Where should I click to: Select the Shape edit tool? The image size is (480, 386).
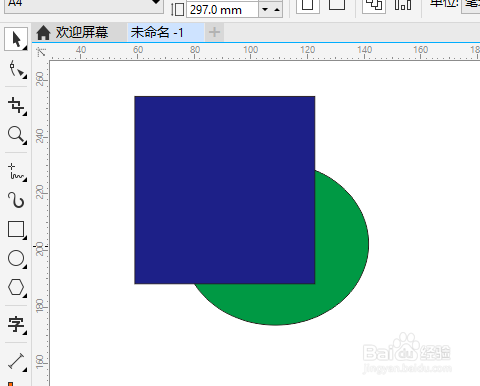click(x=17, y=69)
